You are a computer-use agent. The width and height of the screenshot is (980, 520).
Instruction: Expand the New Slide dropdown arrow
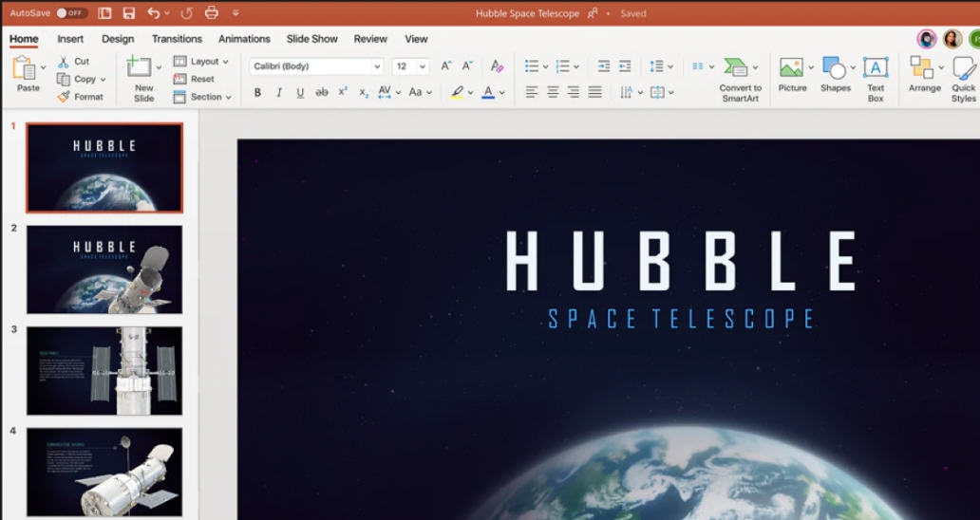[x=159, y=66]
